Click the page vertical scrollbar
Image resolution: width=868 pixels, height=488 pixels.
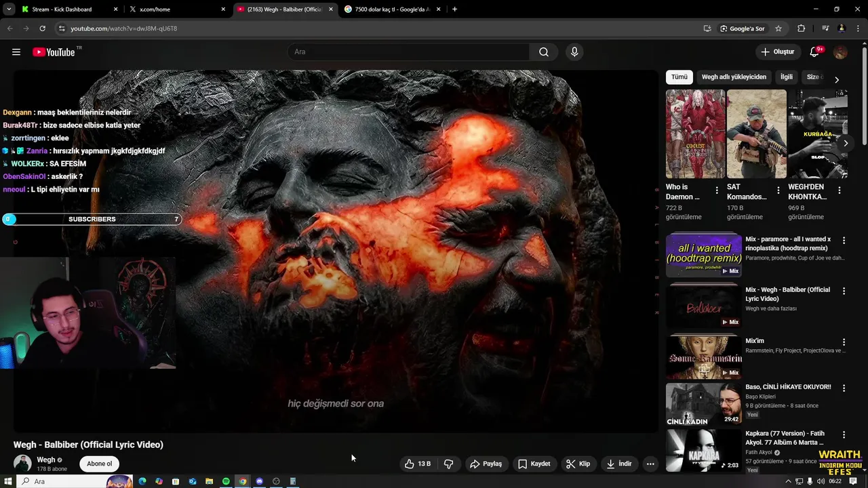[x=864, y=95]
